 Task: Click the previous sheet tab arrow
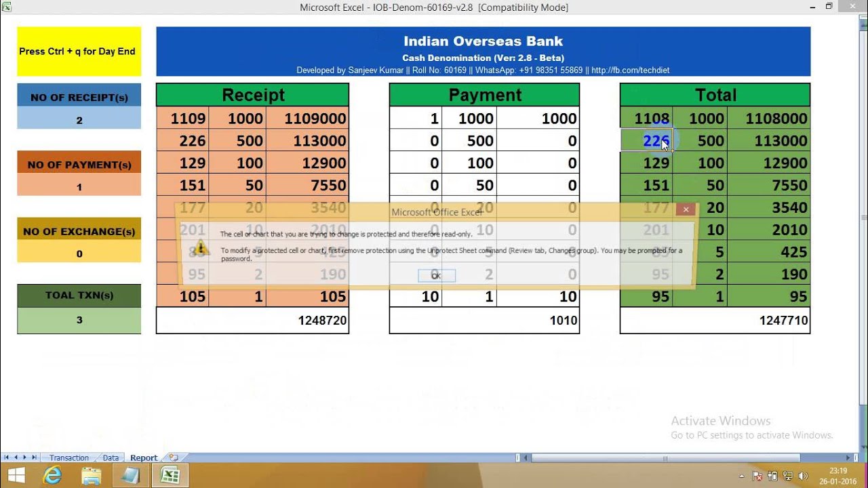click(x=16, y=457)
